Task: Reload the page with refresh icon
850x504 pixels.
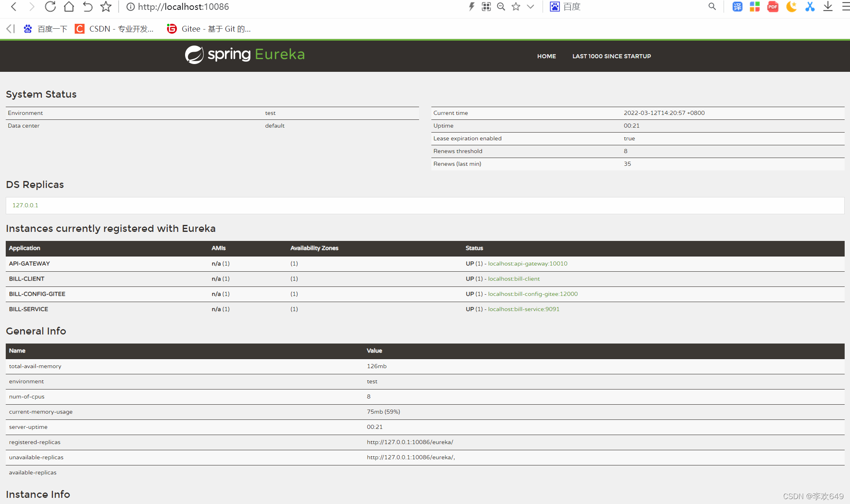Action: tap(50, 7)
